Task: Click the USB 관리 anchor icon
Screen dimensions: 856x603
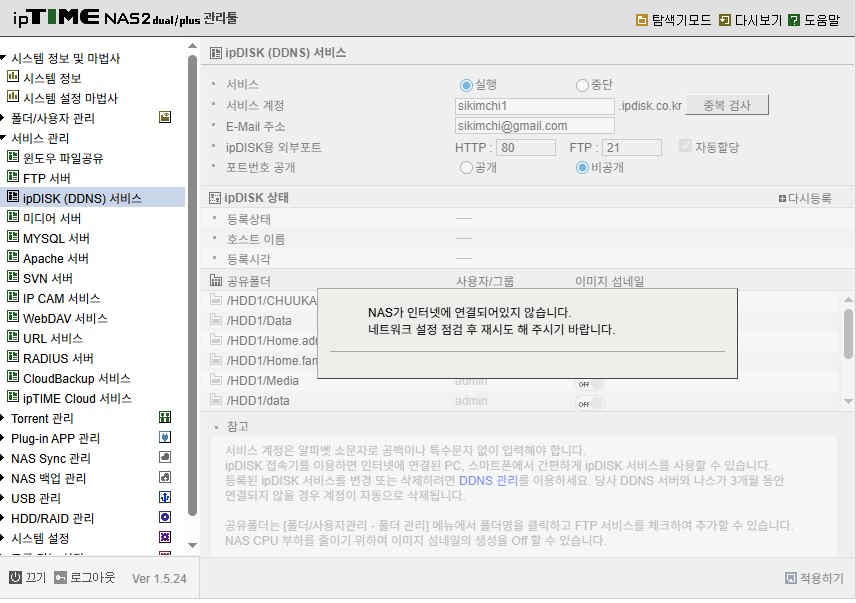Action: tap(165, 498)
